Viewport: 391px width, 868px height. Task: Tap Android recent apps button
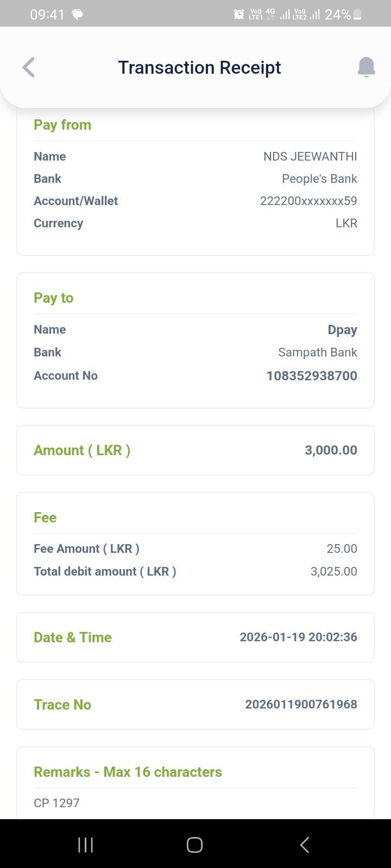pyautogui.click(x=85, y=845)
